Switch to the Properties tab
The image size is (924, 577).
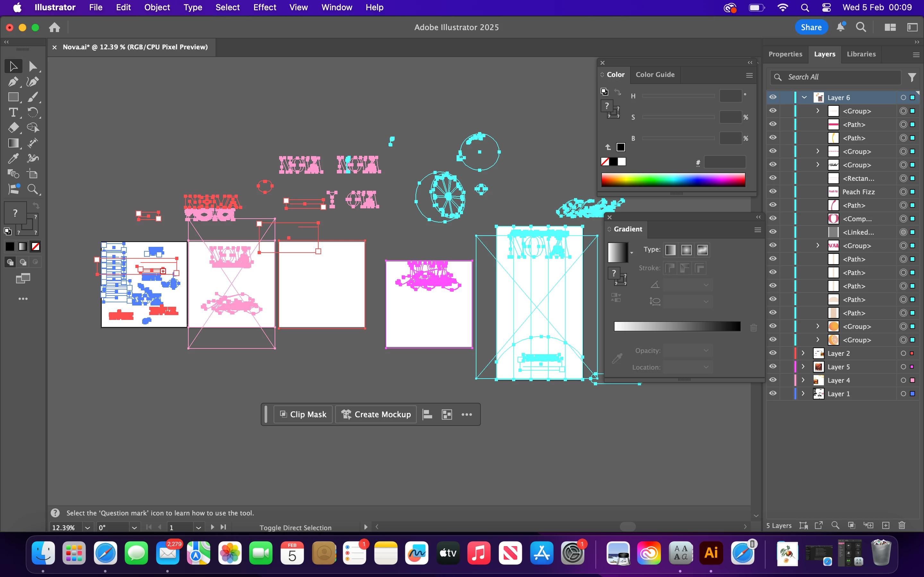785,54
